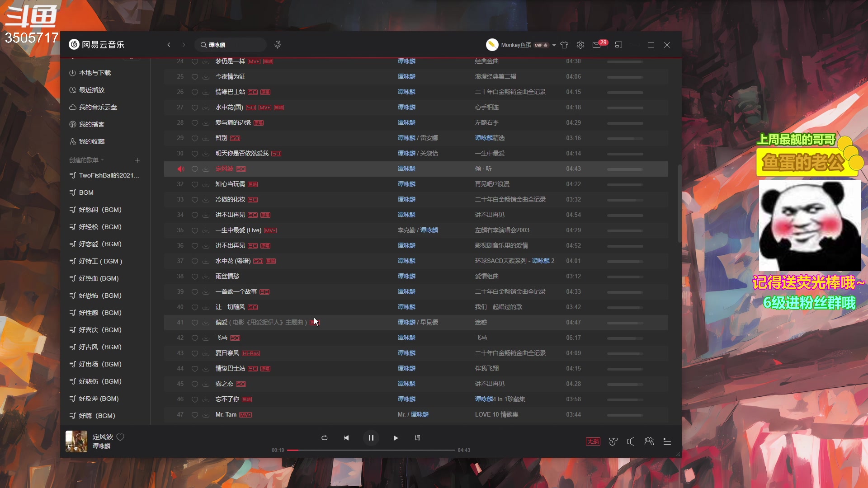Viewport: 868px width, 488px height.
Task: Open 最近播放 in the sidebar
Action: pyautogui.click(x=91, y=89)
